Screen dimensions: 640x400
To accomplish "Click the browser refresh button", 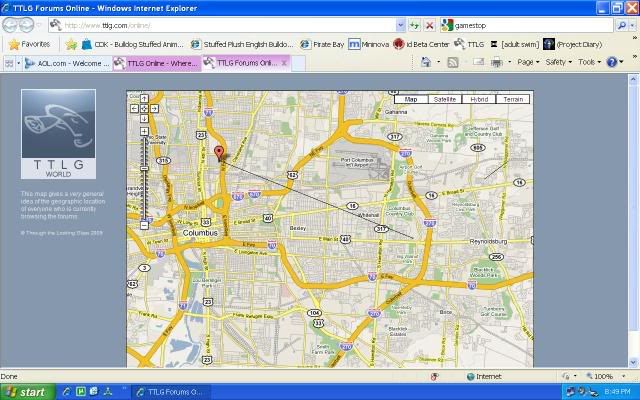I will pyautogui.click(x=414, y=25).
